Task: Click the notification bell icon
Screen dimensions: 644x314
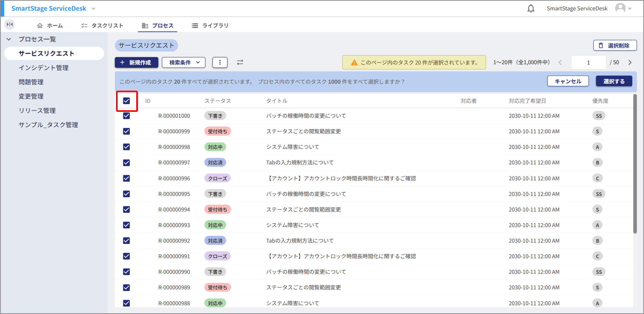Action: [531, 8]
